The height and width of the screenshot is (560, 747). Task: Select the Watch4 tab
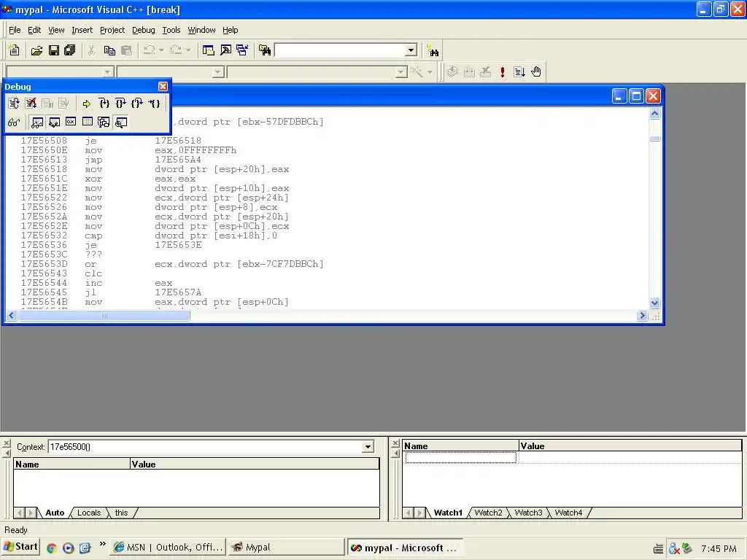568,513
